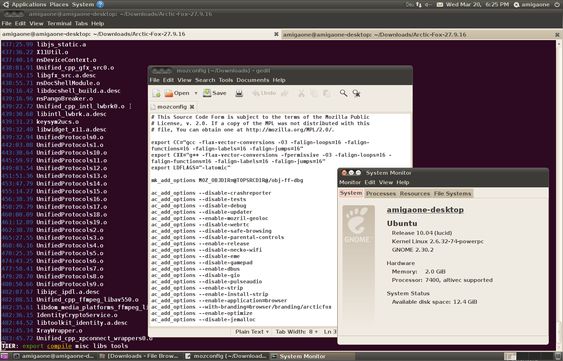Click the help question mark icon in top panel

coord(100,5)
